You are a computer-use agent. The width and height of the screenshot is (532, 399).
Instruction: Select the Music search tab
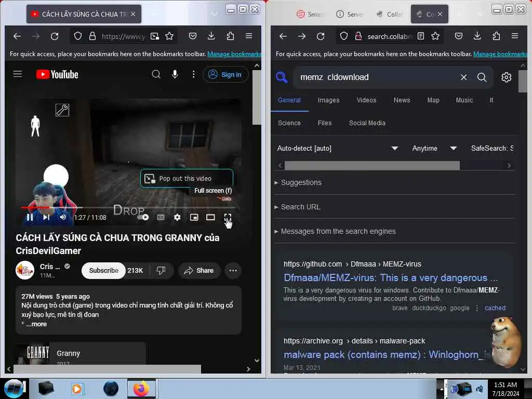[x=464, y=100]
